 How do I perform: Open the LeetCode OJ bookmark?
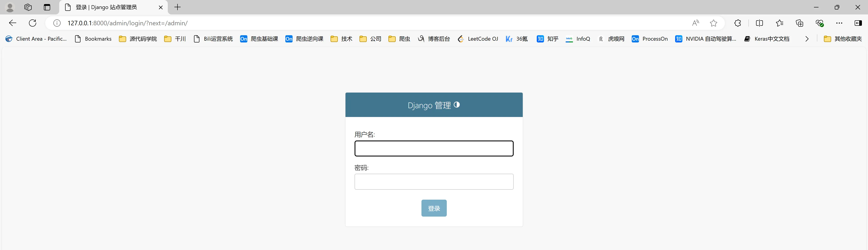[478, 39]
